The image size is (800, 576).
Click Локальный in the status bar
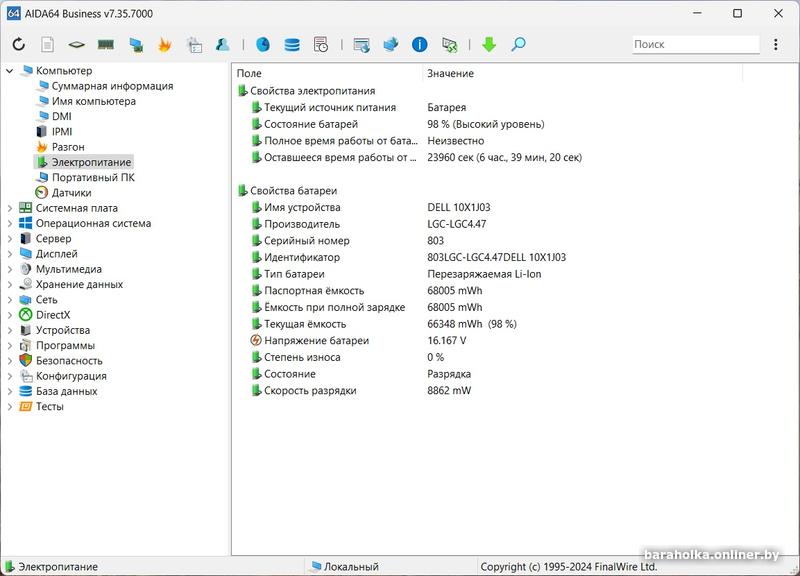pos(352,566)
